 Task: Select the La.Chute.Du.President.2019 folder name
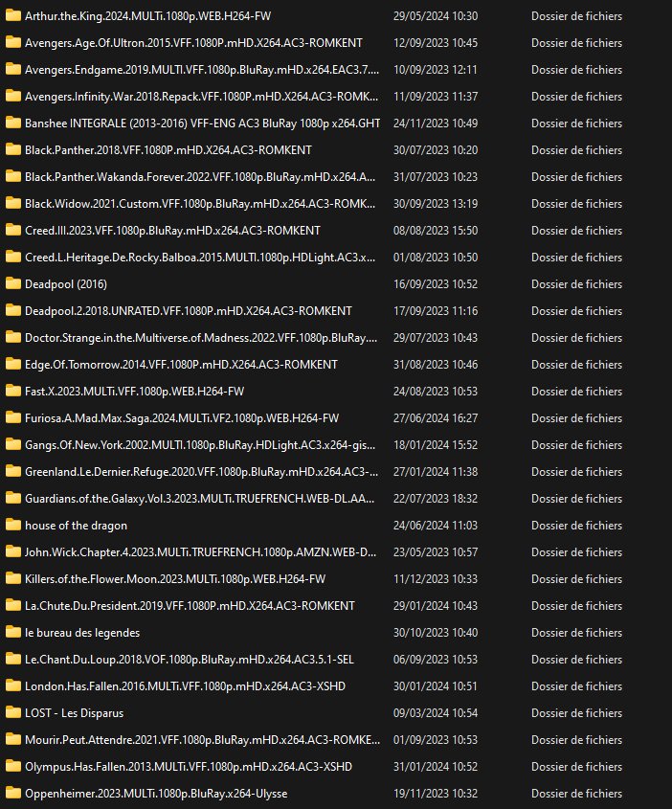(190, 606)
